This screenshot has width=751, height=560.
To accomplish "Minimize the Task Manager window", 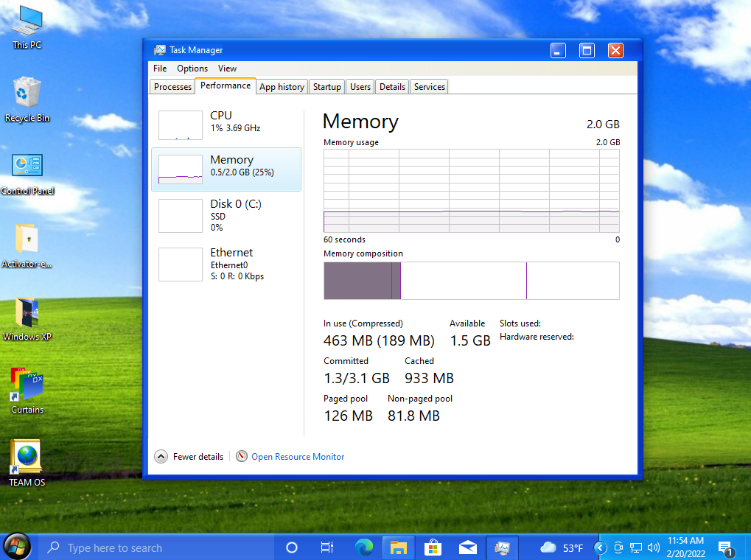I will [x=558, y=50].
